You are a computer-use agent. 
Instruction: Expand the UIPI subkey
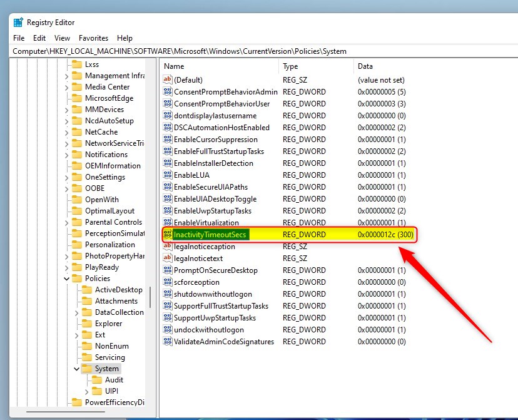[86, 391]
